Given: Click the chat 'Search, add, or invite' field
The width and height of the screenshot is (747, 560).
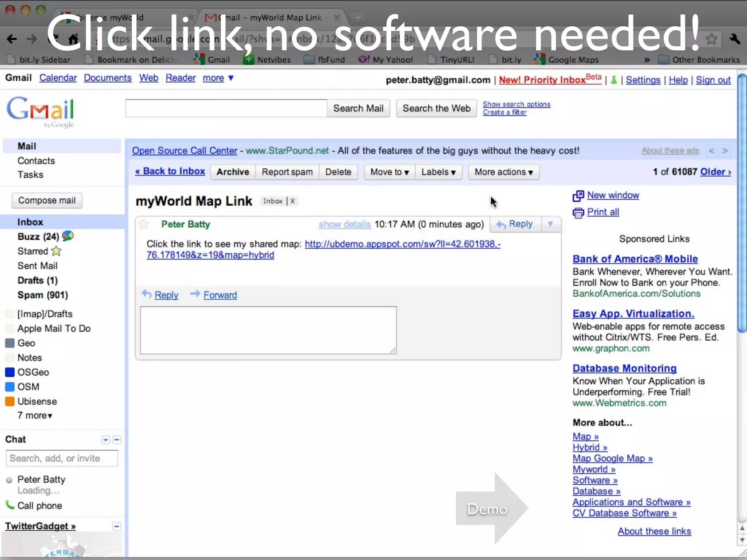Looking at the screenshot, I should point(62,458).
